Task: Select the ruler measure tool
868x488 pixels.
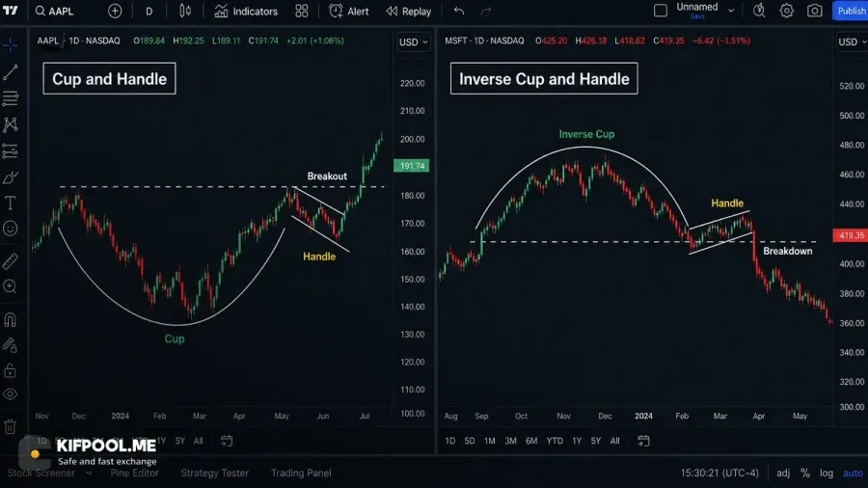Action: (10, 260)
